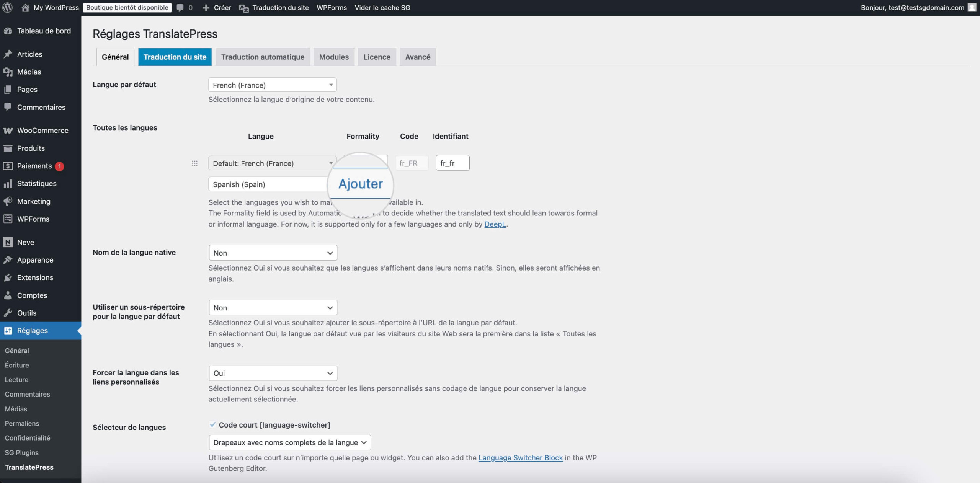Click the fr_fr Identifiant input field

tap(452, 163)
